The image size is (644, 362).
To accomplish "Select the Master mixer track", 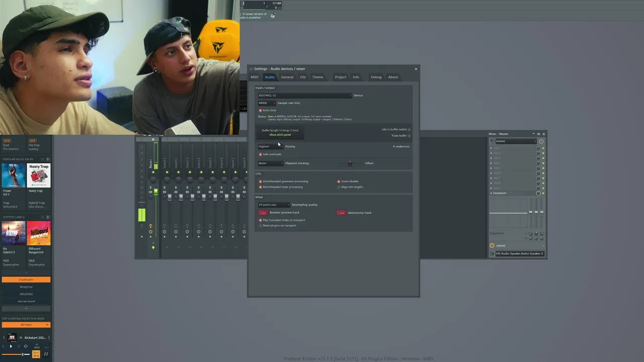I will click(150, 163).
